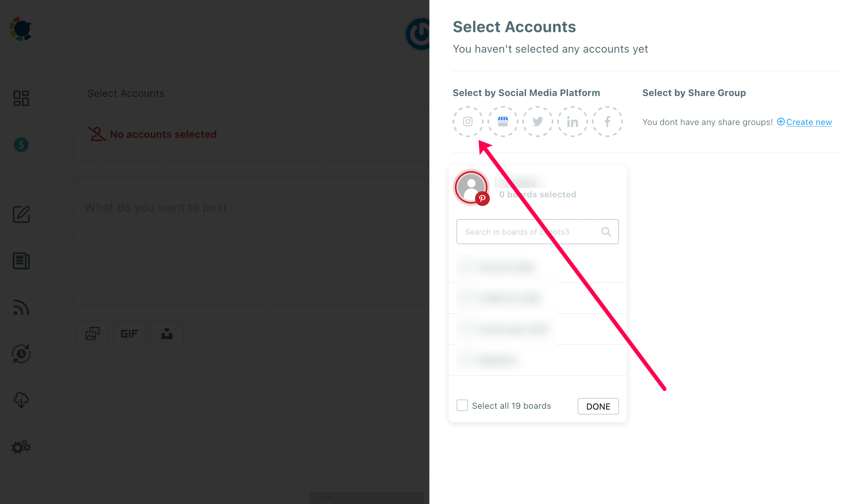Open the news articles icon in sidebar
The width and height of the screenshot is (851, 504).
(x=21, y=261)
